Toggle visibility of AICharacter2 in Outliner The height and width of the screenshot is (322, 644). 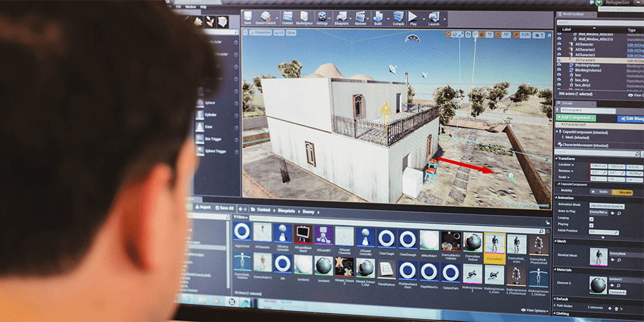[559, 50]
